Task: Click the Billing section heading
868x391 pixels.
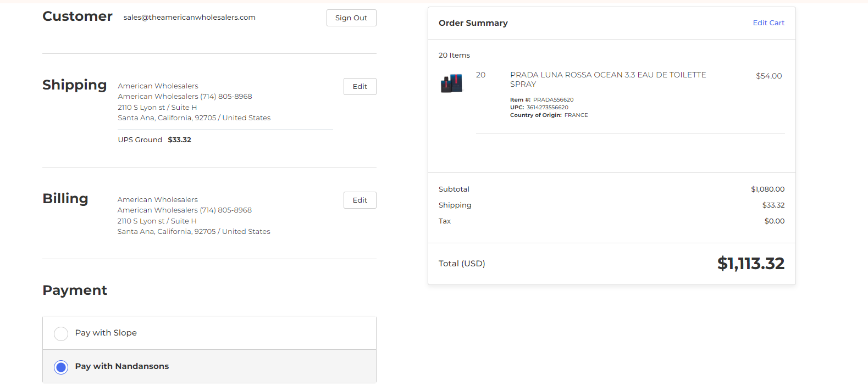Action: 65,198
